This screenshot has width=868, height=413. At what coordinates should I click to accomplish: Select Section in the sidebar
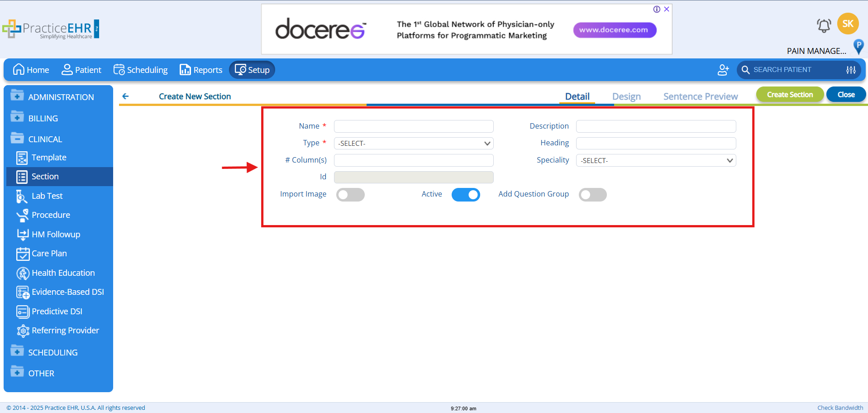(60, 177)
